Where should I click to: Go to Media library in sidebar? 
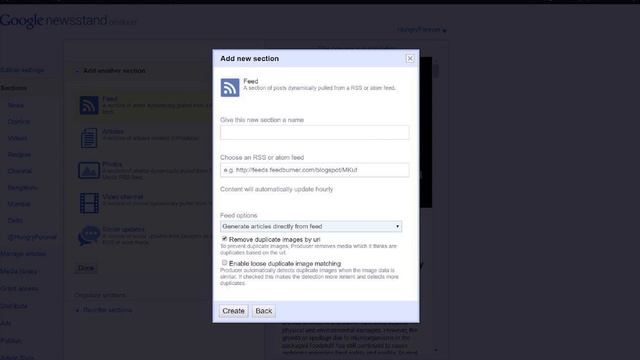(x=18, y=271)
